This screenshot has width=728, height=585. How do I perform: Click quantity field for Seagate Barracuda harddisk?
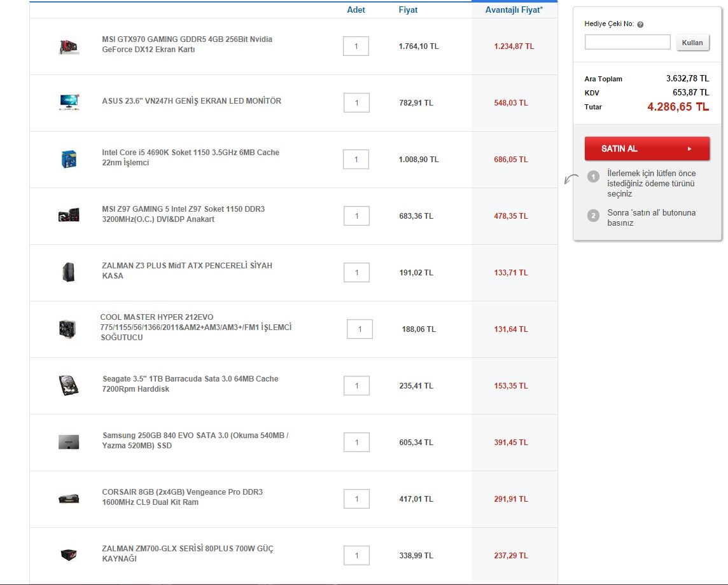(x=356, y=385)
